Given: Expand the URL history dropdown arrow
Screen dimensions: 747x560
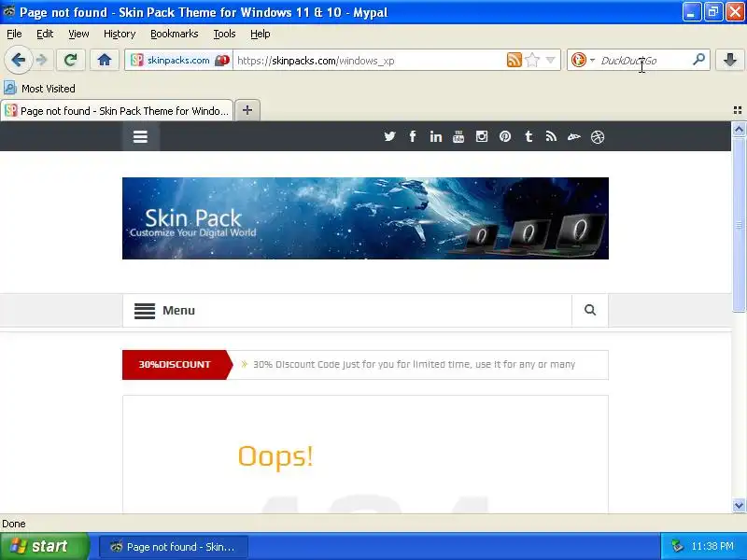Looking at the screenshot, I should tap(551, 60).
